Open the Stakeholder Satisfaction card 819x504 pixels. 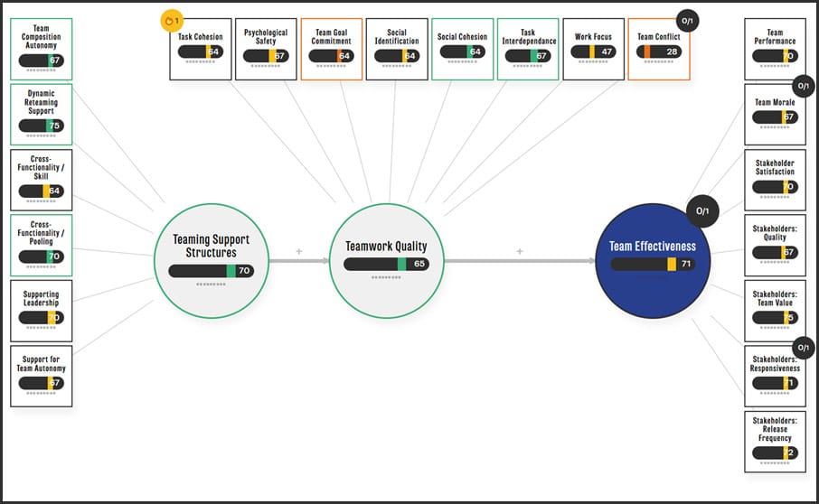[775, 179]
